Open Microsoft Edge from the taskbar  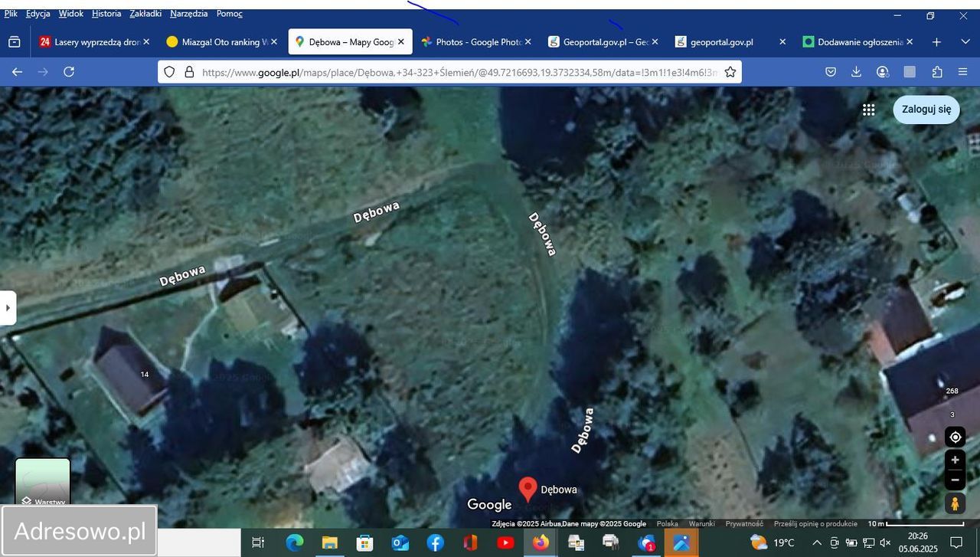click(x=295, y=542)
